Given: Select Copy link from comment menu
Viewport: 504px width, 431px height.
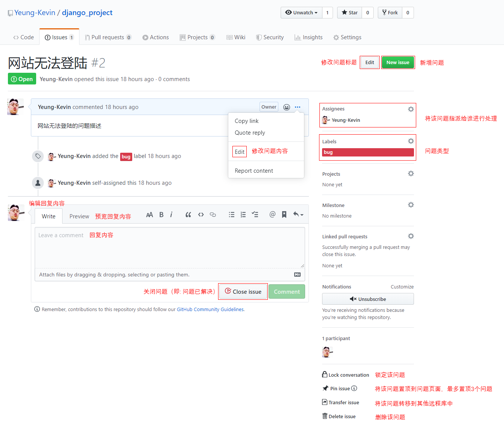Looking at the screenshot, I should click(246, 121).
